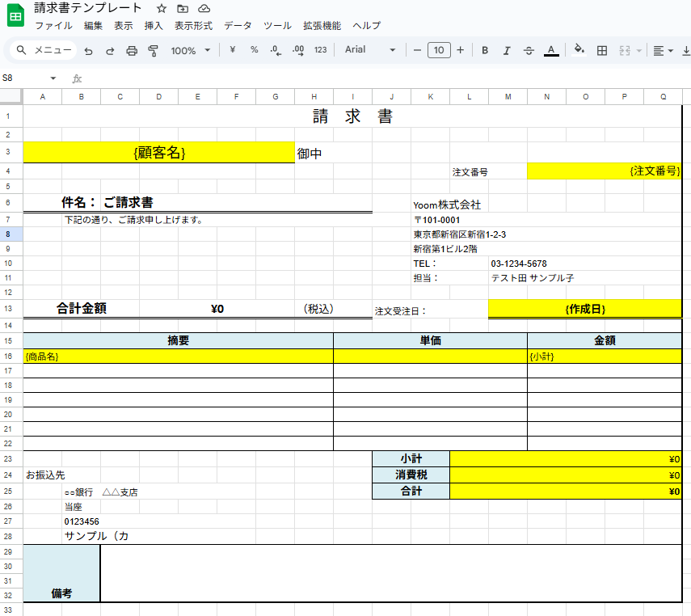The height and width of the screenshot is (616, 691).
Task: Open the 100% zoom dropdown
Action: tap(191, 51)
